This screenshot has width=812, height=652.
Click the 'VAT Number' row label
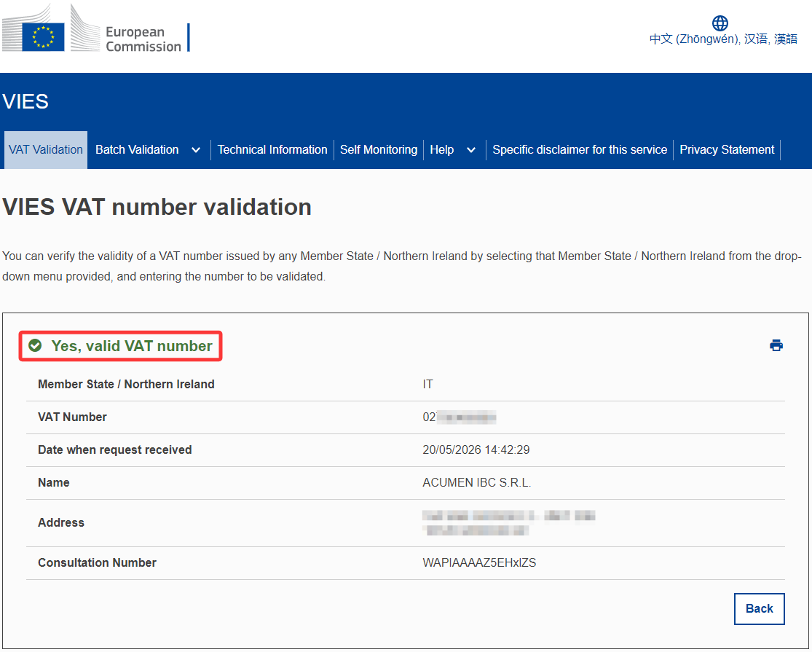click(72, 417)
